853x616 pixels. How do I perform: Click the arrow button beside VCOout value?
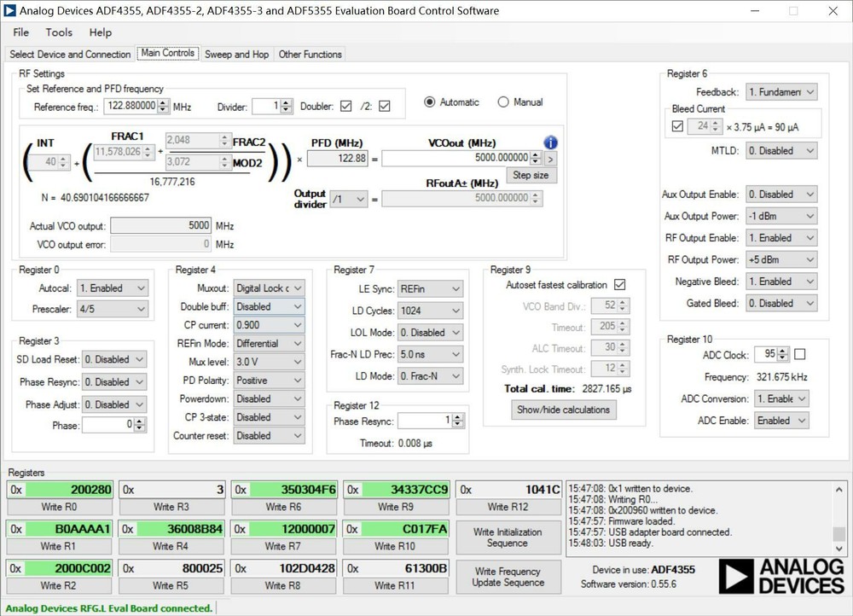[x=550, y=158]
